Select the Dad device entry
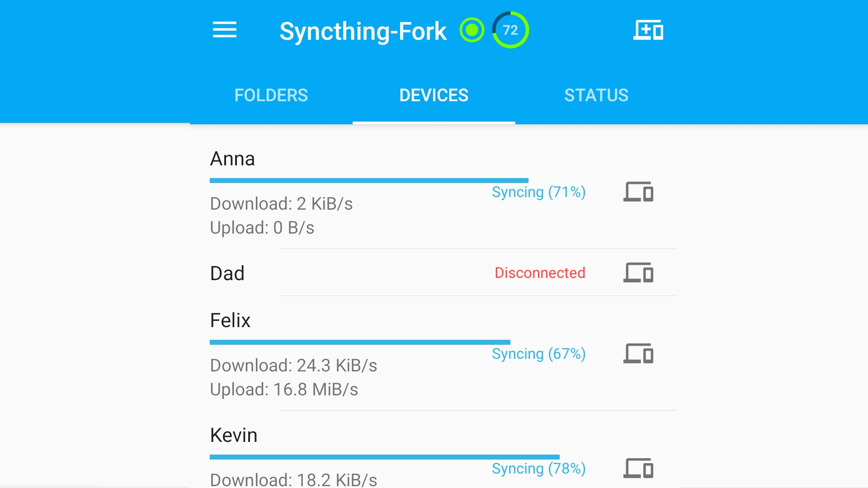868x488 pixels. pos(227,273)
